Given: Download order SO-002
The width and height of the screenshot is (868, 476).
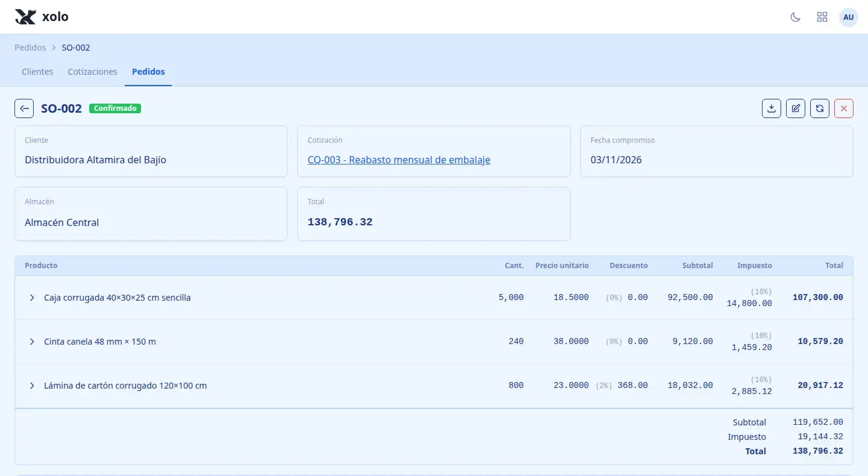Looking at the screenshot, I should click(x=772, y=108).
